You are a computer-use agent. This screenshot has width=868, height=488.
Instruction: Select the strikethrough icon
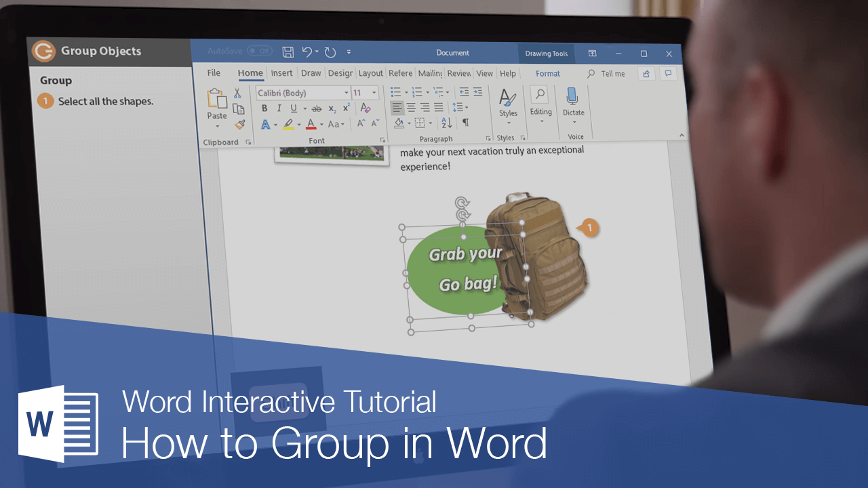(317, 108)
